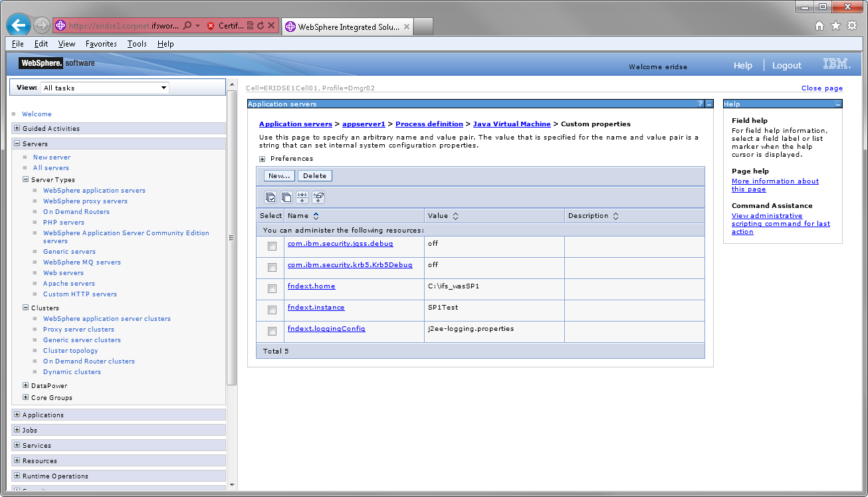Click the help question mark on Application servers panel
Viewport: 868px width, 497px height.
(700, 104)
